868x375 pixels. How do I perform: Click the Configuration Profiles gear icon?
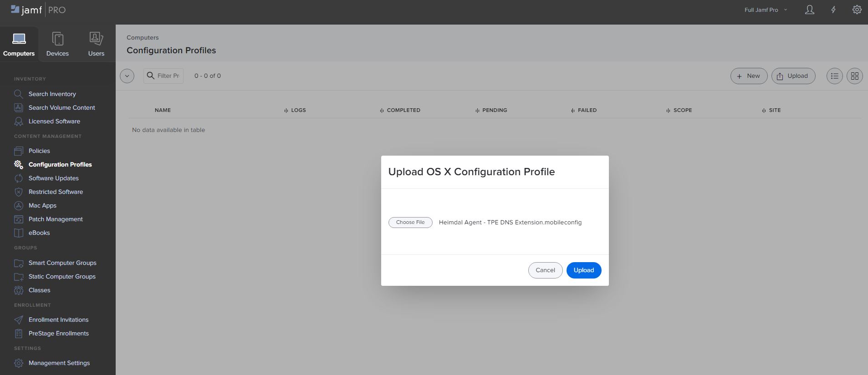19,164
